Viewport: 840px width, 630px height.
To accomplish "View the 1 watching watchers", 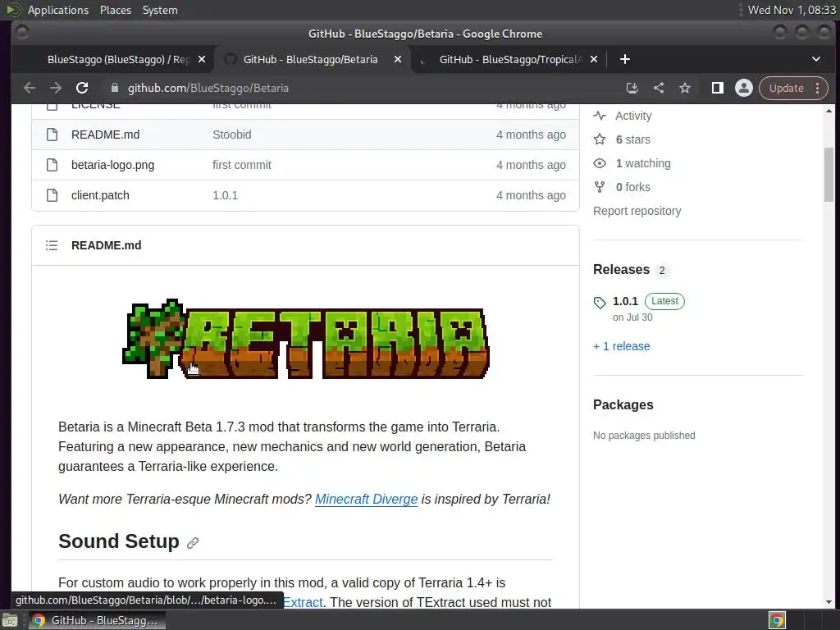I will [643, 163].
